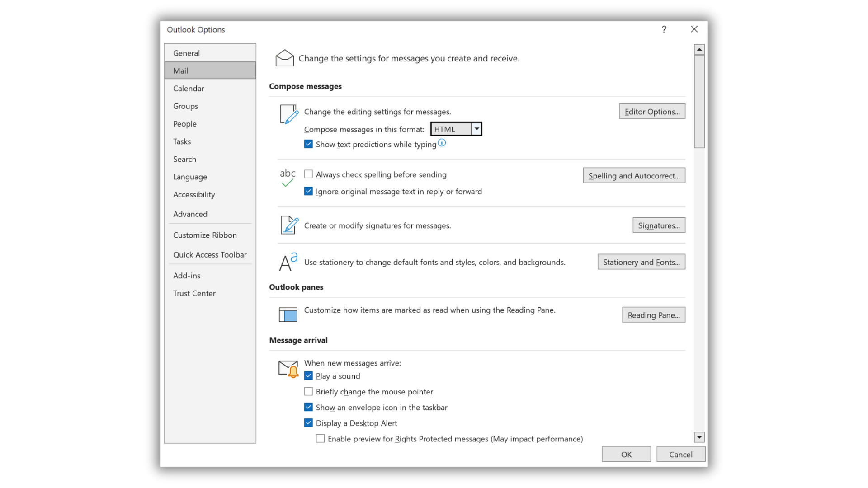Screen dimensions: 868x488
Task: Click the scrollbar up arrow
Action: tap(699, 49)
